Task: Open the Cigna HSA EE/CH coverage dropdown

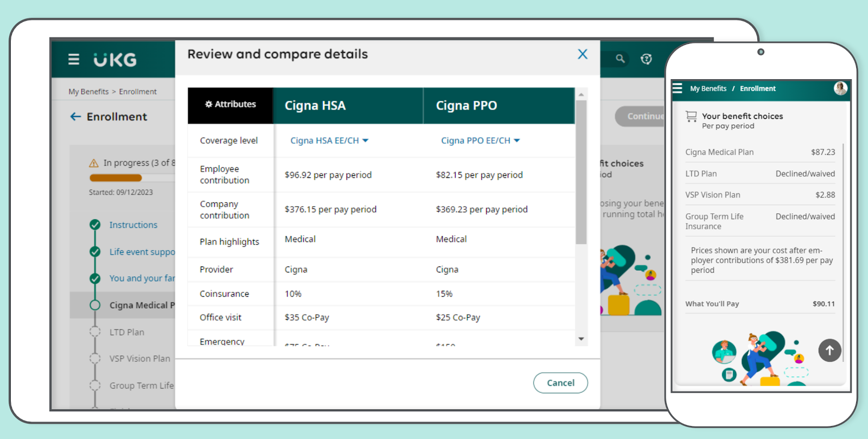Action: tap(329, 141)
